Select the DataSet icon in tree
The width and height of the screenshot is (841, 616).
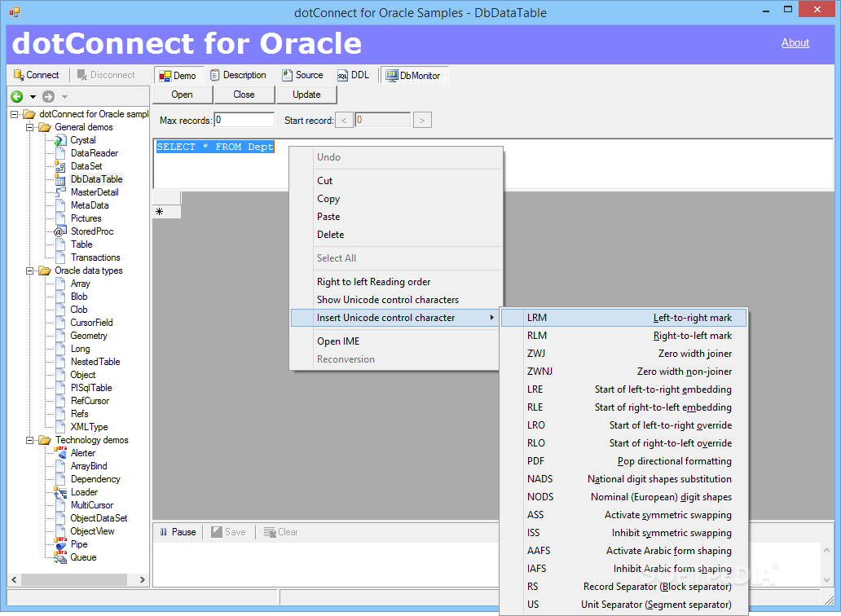pyautogui.click(x=60, y=167)
